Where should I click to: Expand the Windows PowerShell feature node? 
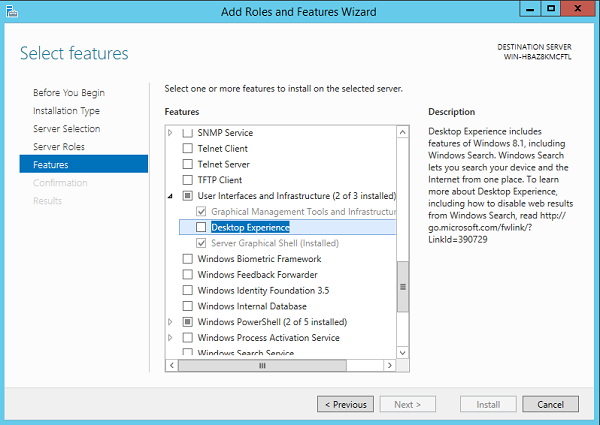point(171,322)
